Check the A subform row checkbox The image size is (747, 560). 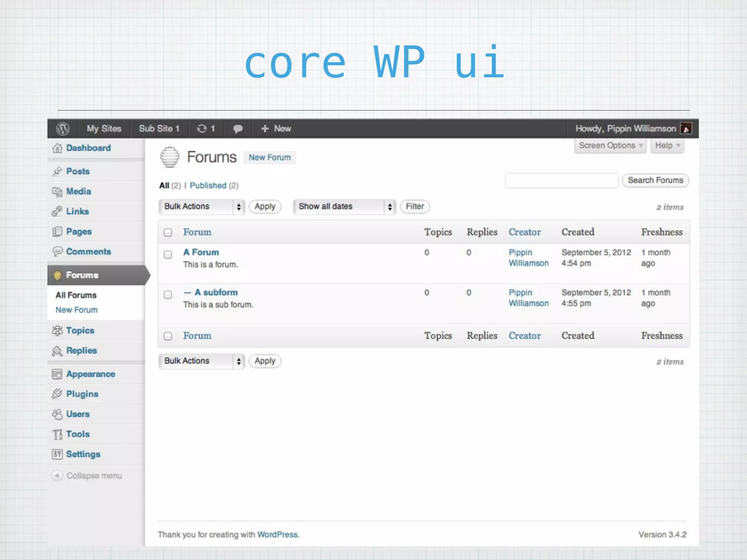click(x=168, y=295)
